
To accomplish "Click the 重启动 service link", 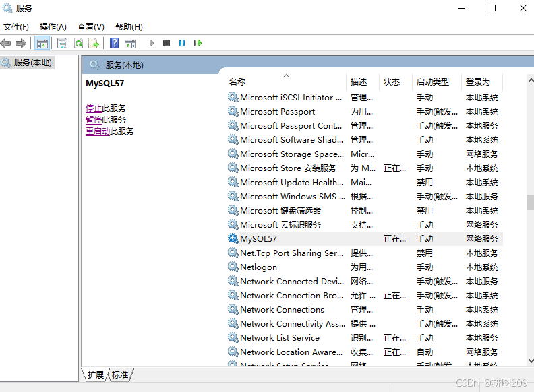I will click(98, 131).
